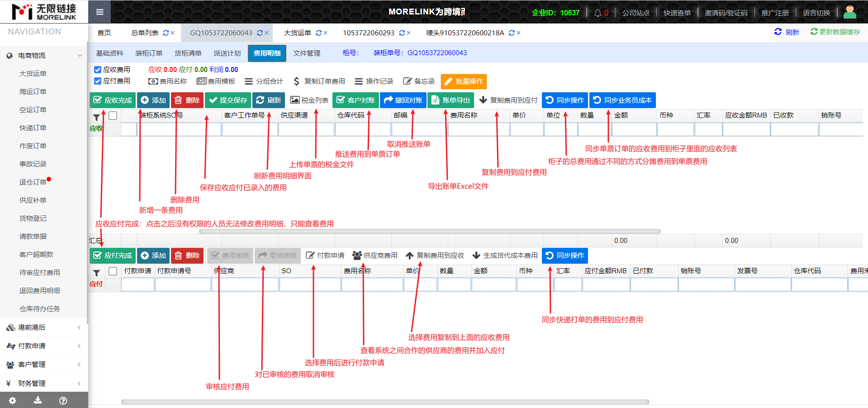This screenshot has width=868, height=408.
Task: Open 费用名称 fee name option
Action: click(168, 81)
